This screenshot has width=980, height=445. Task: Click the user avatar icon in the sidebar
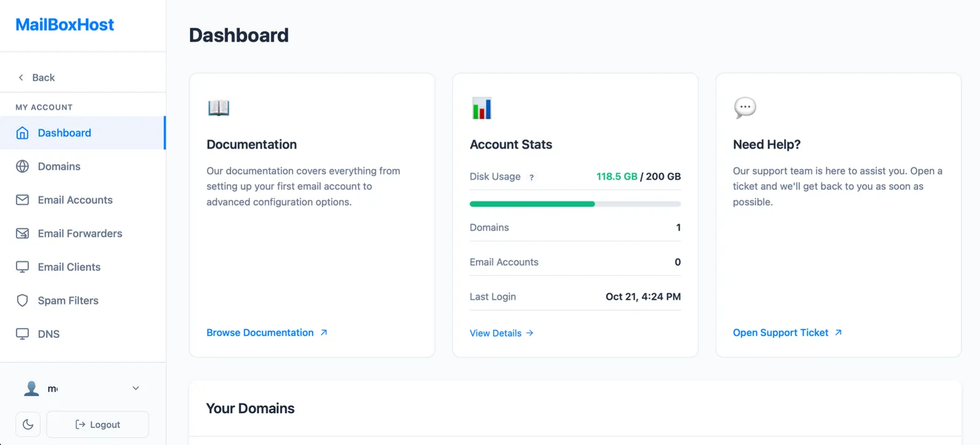[x=31, y=388]
